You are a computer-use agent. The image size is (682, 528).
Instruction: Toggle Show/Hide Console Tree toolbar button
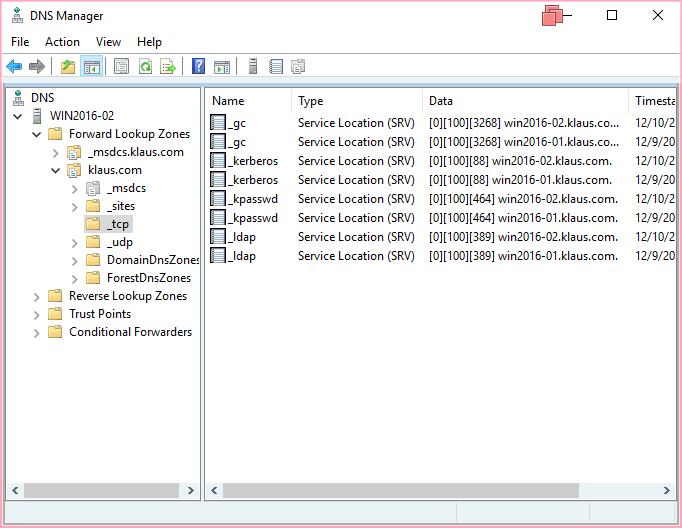click(x=92, y=67)
